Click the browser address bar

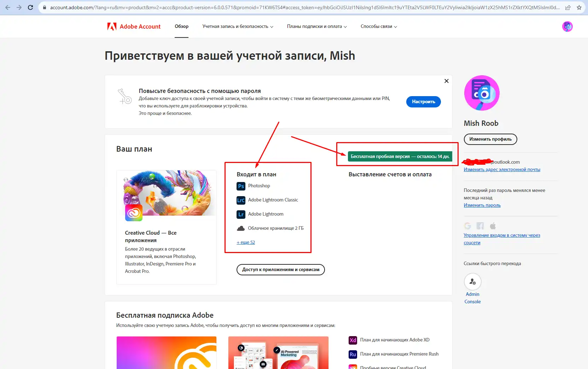pyautogui.click(x=304, y=7)
